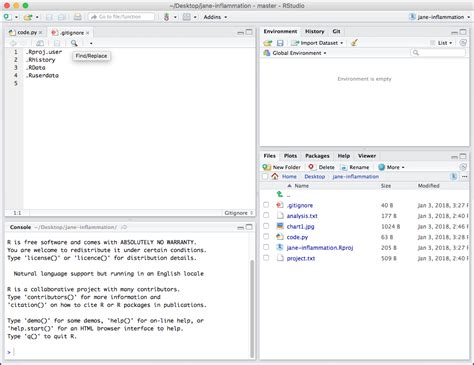Maximize the Environment pane

coord(463,32)
